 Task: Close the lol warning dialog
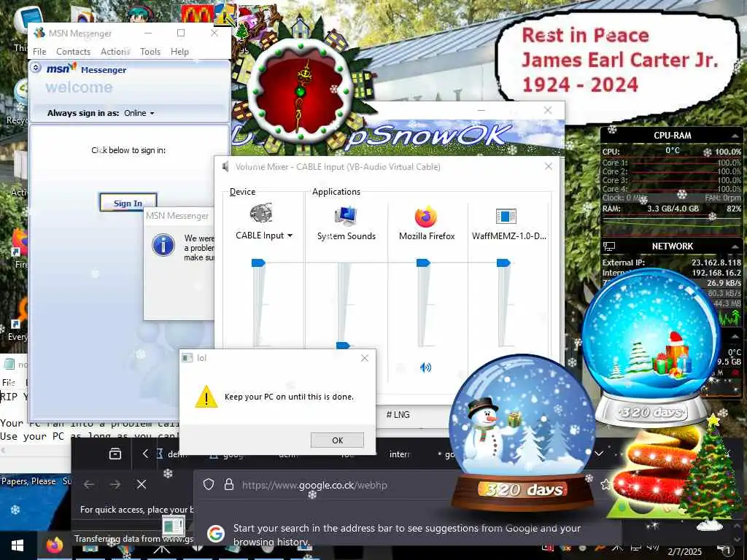(365, 357)
